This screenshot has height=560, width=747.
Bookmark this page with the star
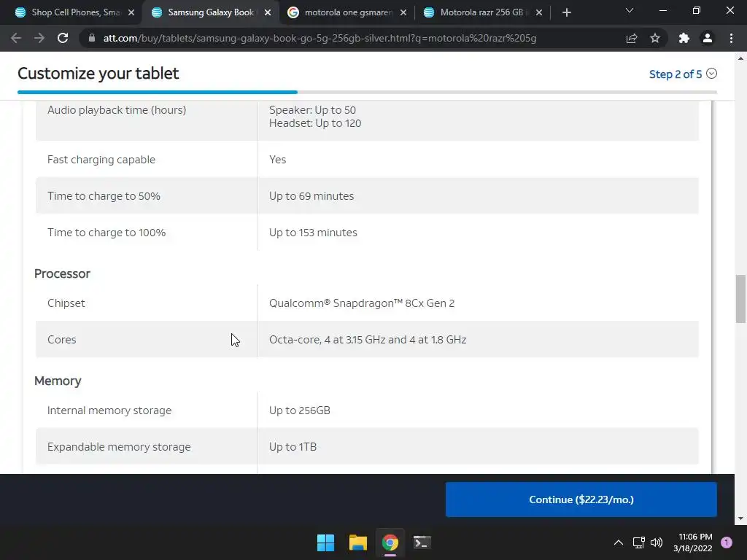click(x=655, y=38)
